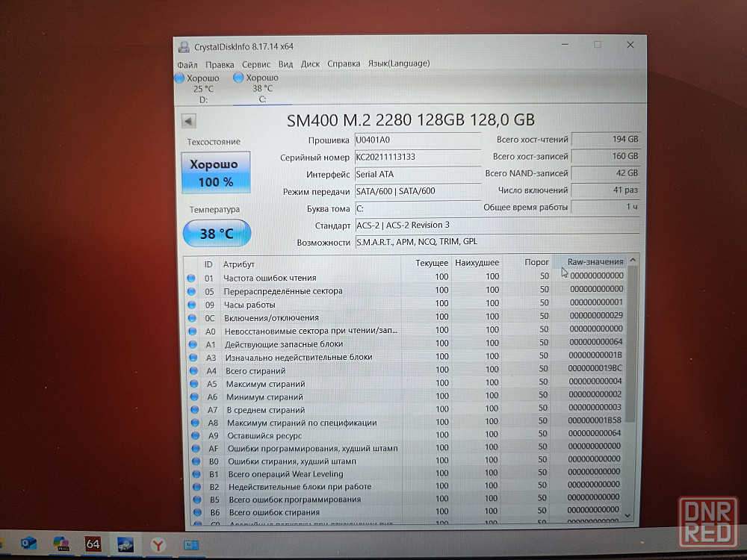Click status dot of attribute B0 row

point(196,461)
